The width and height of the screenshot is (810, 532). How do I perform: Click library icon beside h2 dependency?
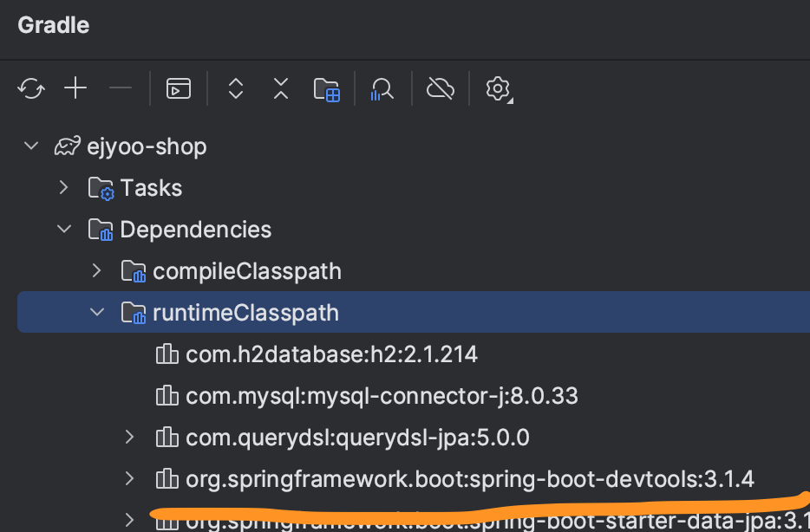[167, 354]
